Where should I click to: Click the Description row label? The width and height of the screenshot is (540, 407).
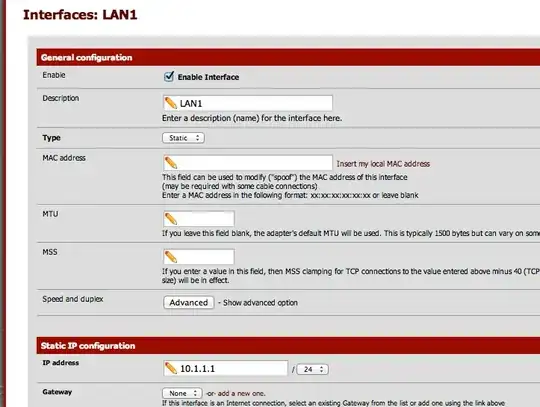(x=61, y=98)
